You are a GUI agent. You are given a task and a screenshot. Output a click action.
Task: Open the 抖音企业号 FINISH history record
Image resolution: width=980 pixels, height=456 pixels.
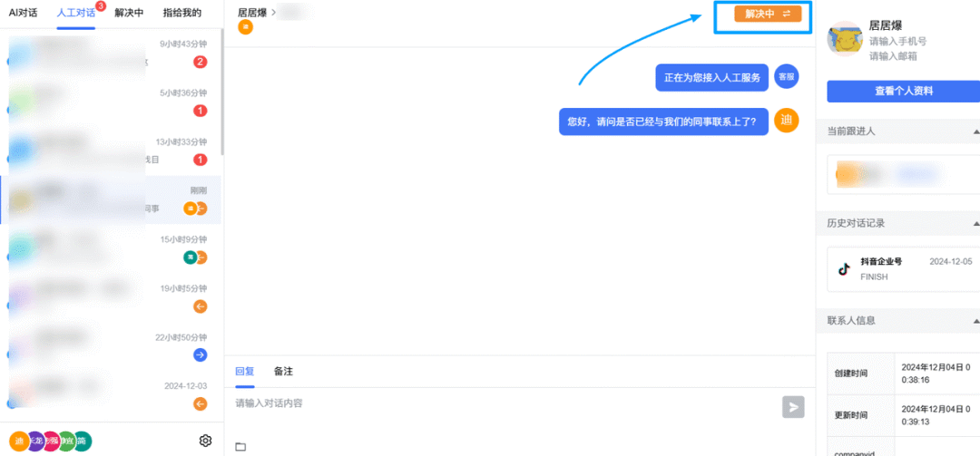coord(903,269)
